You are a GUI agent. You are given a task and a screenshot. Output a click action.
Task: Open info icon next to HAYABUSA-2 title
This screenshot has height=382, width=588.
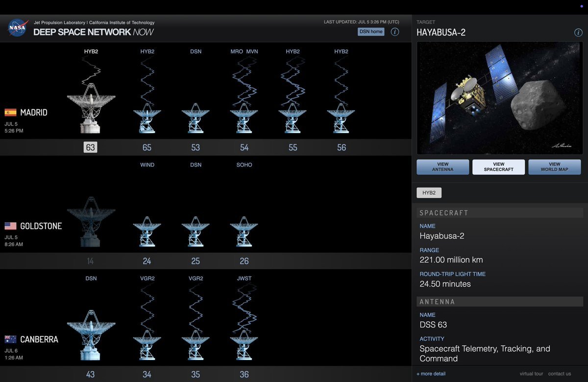click(x=578, y=33)
